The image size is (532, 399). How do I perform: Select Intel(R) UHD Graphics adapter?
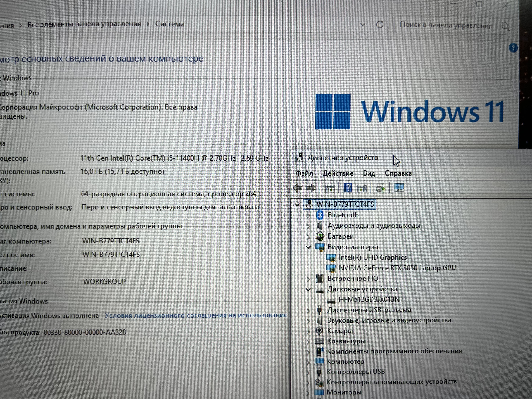point(373,258)
